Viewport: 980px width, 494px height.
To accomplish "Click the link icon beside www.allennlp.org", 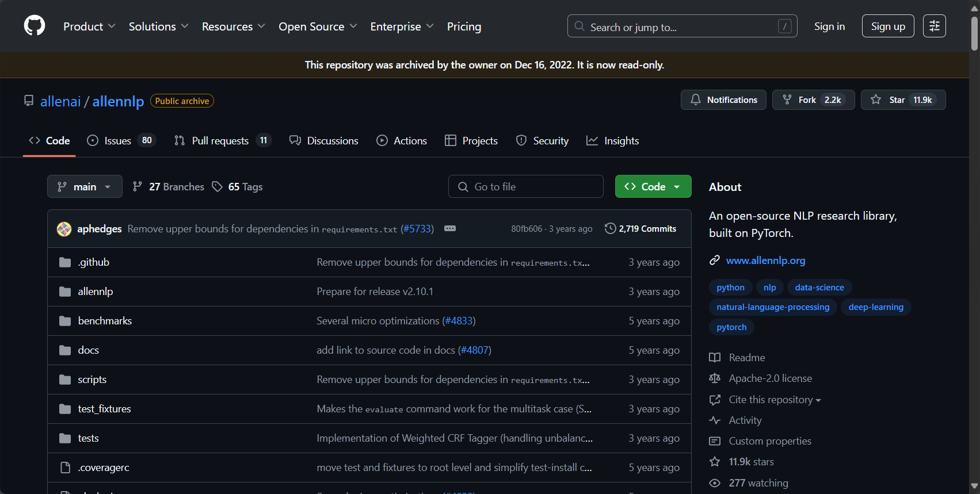I will tap(715, 261).
